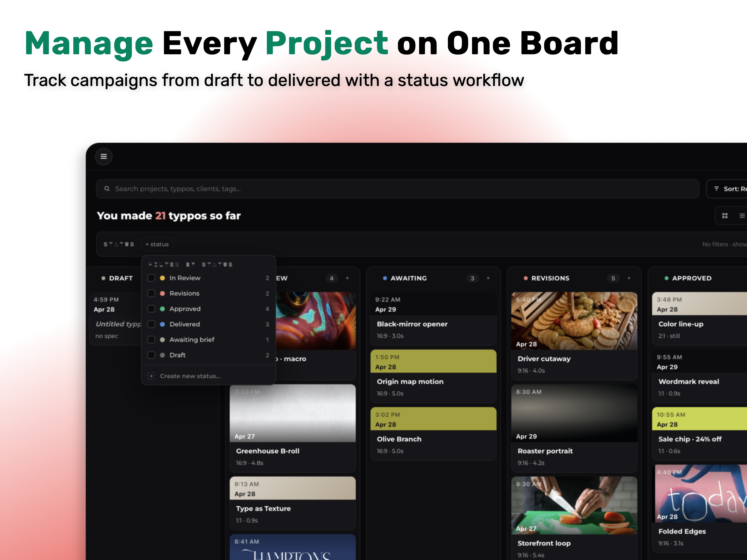Image resolution: width=747 pixels, height=560 pixels.
Task: Click the In Review count badge 4
Action: pyautogui.click(x=332, y=278)
